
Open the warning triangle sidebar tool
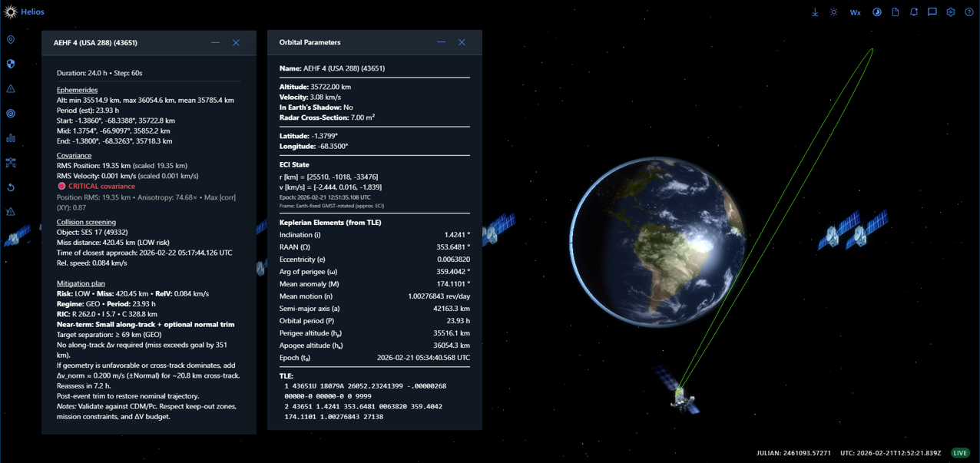(x=11, y=88)
